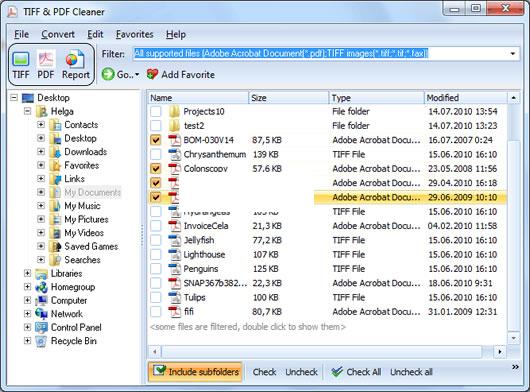Open the Go button dropdown arrow

click(137, 75)
